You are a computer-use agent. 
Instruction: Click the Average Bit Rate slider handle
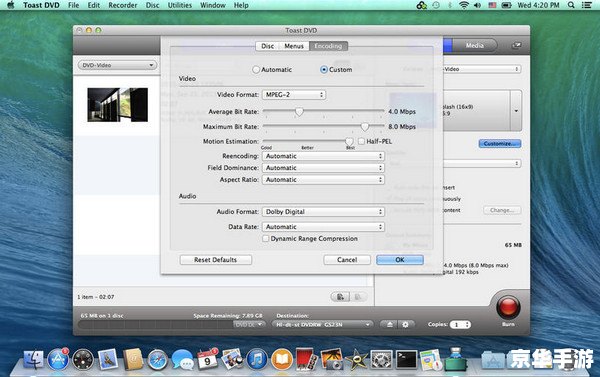[x=299, y=112]
